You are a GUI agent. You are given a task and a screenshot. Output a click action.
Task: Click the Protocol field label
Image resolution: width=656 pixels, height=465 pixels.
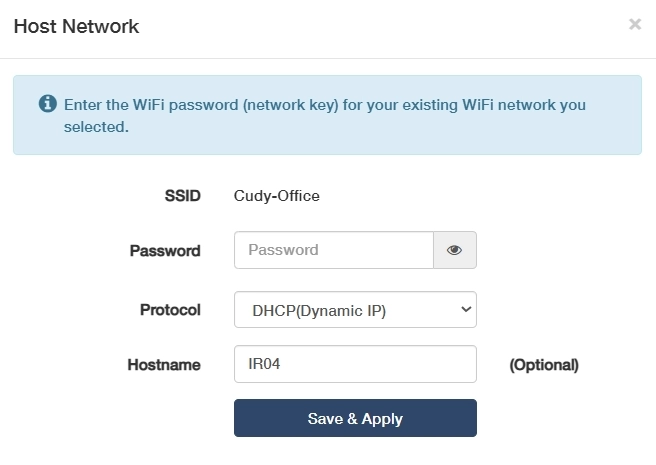pos(170,310)
